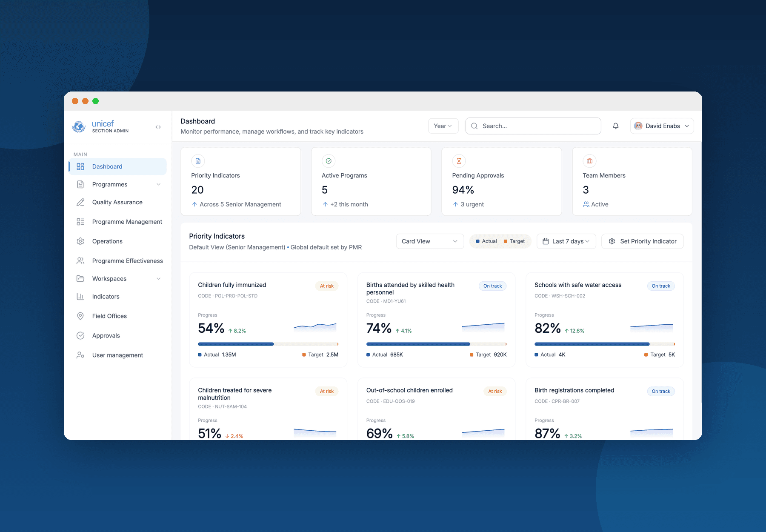Click the Indicators bar-chart icon
This screenshot has height=532, width=766.
(x=80, y=297)
